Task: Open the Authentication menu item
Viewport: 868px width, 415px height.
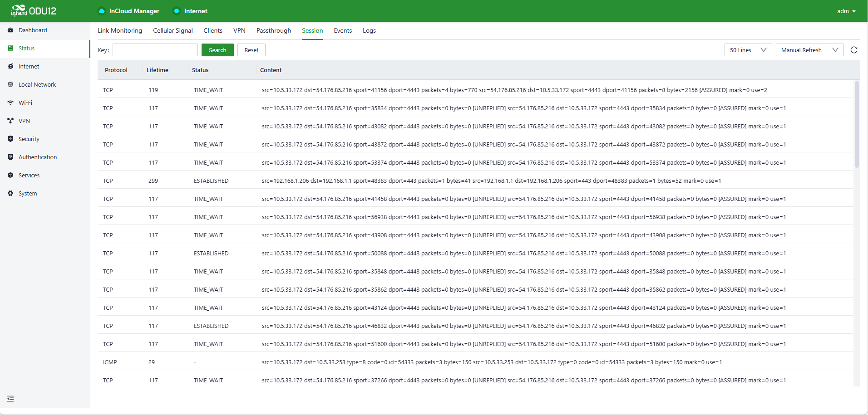Action: tap(38, 157)
